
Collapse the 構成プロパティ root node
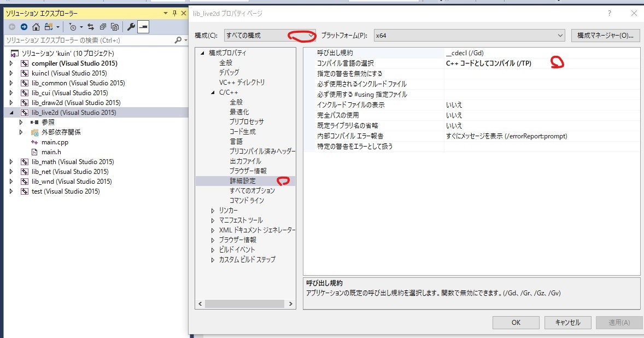pos(202,53)
